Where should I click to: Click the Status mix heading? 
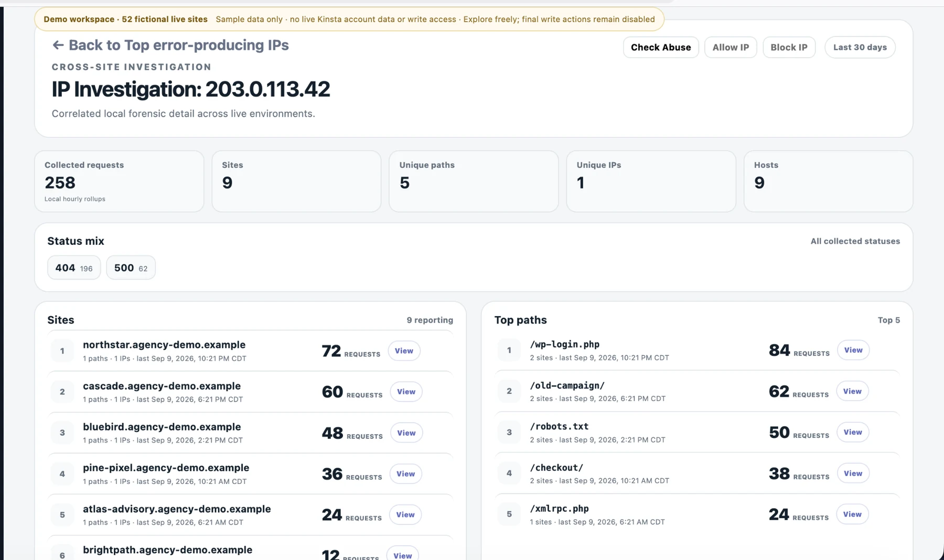[x=76, y=241]
